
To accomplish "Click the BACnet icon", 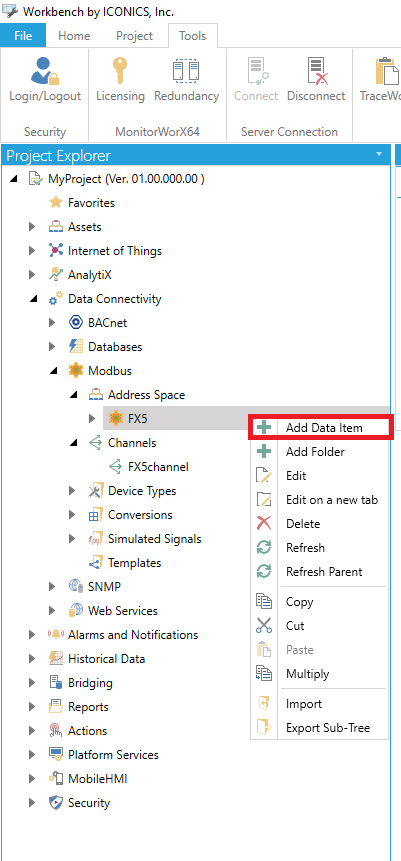I will click(x=76, y=323).
